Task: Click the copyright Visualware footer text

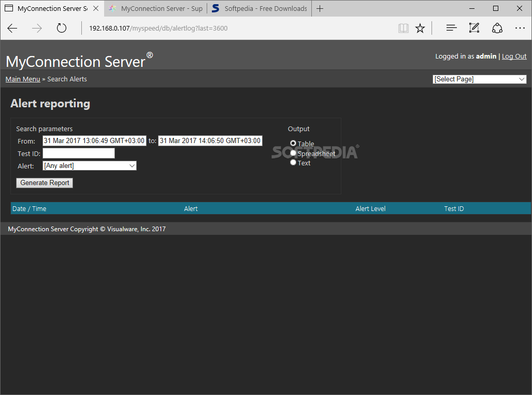Action: tap(87, 229)
